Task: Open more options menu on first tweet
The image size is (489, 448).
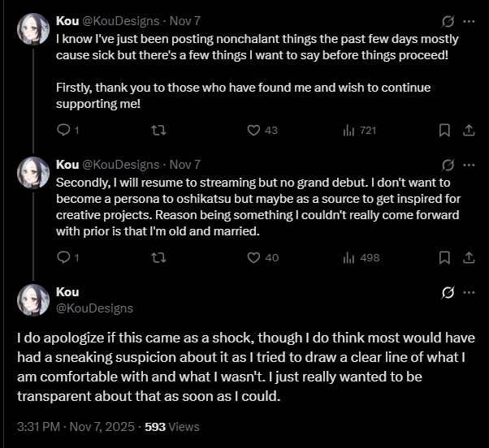Action: coord(469,21)
